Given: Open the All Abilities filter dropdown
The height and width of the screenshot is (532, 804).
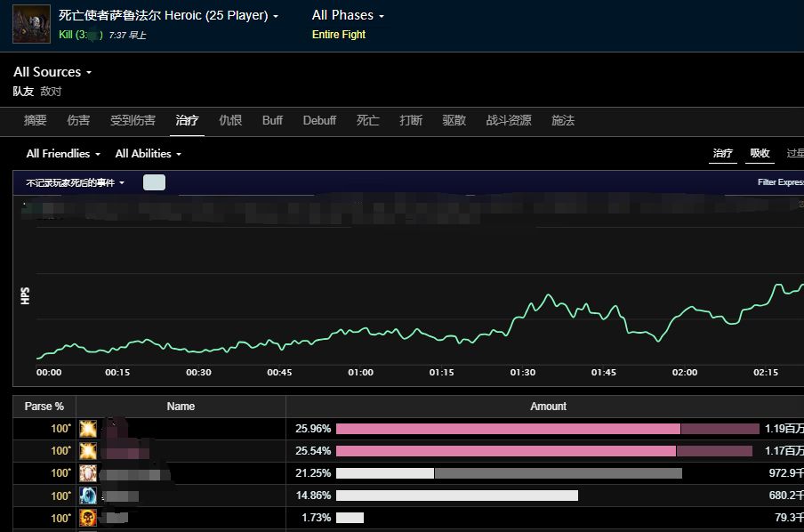Looking at the screenshot, I should [x=148, y=154].
